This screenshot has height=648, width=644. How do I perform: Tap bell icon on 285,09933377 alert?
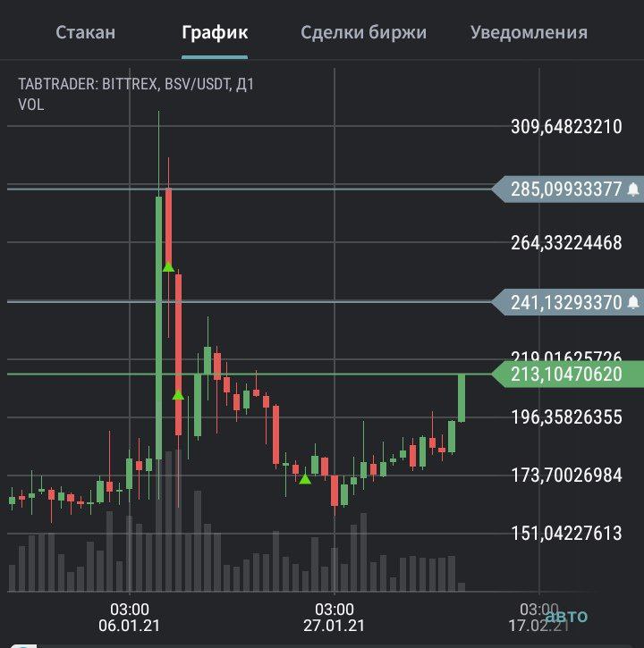click(x=633, y=189)
